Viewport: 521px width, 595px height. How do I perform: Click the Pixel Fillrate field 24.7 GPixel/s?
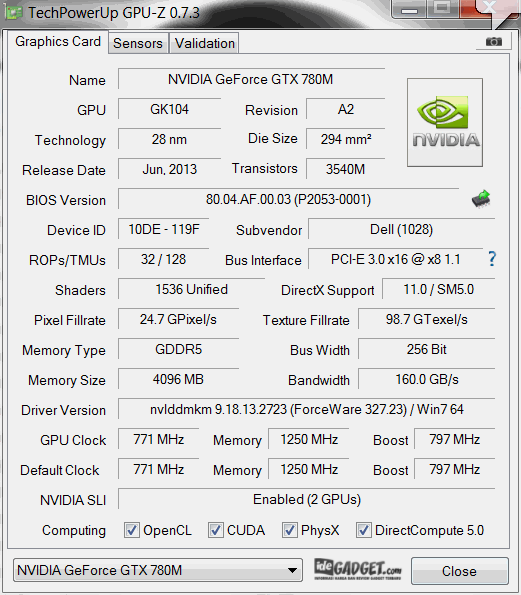tap(178, 319)
